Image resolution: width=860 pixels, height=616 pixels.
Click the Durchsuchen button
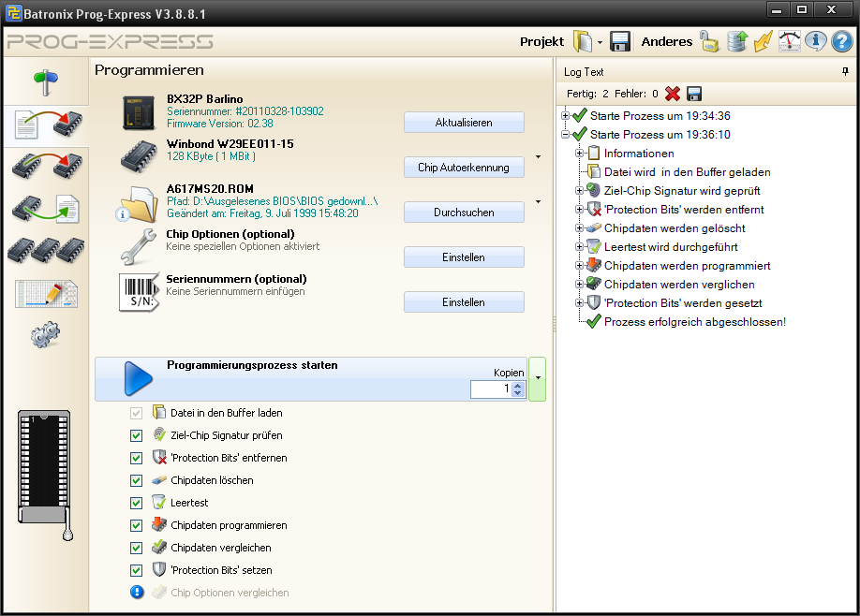tap(464, 213)
